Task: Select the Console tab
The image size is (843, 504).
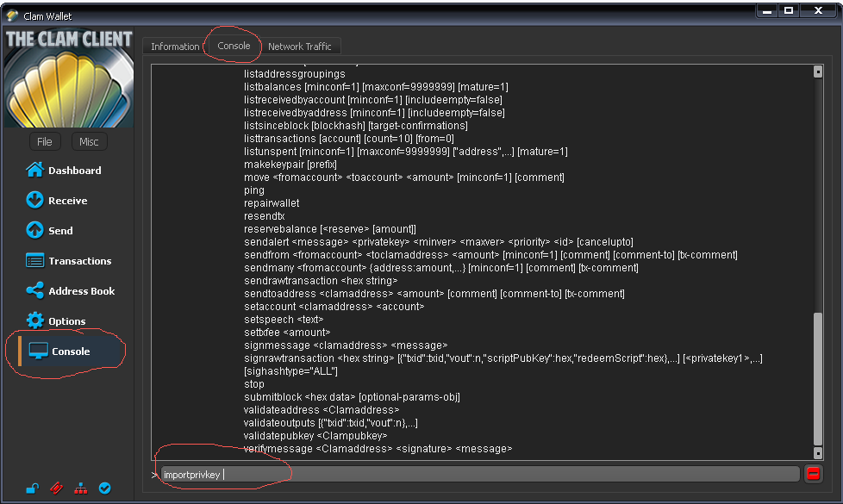Action: [234, 46]
